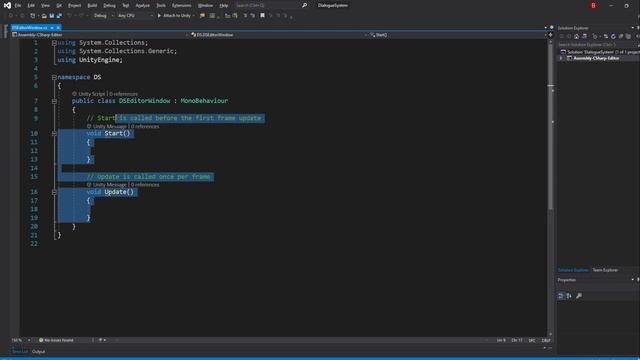Click the Visual Studio logo icon
The image size is (640, 360).
[7, 6]
